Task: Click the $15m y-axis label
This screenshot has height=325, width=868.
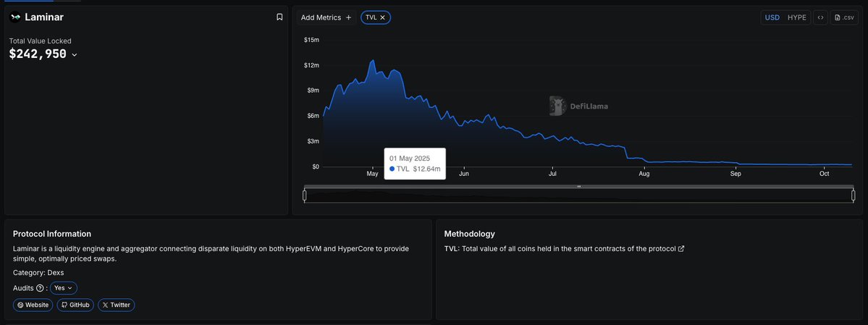Action: pyautogui.click(x=312, y=40)
